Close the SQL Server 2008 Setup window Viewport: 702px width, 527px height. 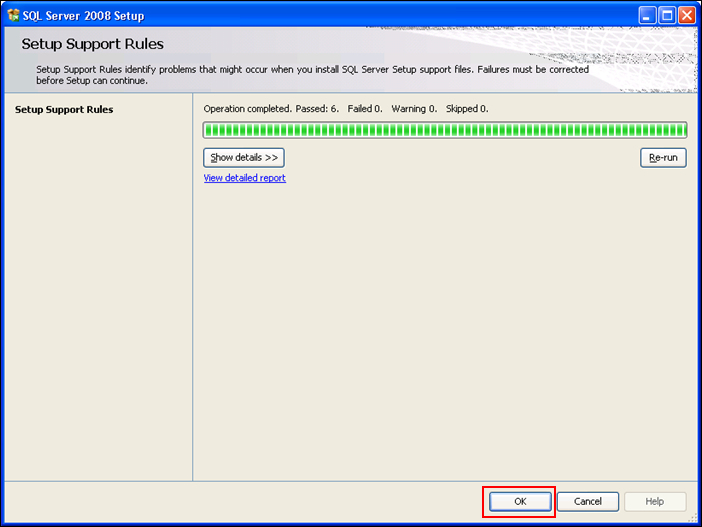coord(687,16)
